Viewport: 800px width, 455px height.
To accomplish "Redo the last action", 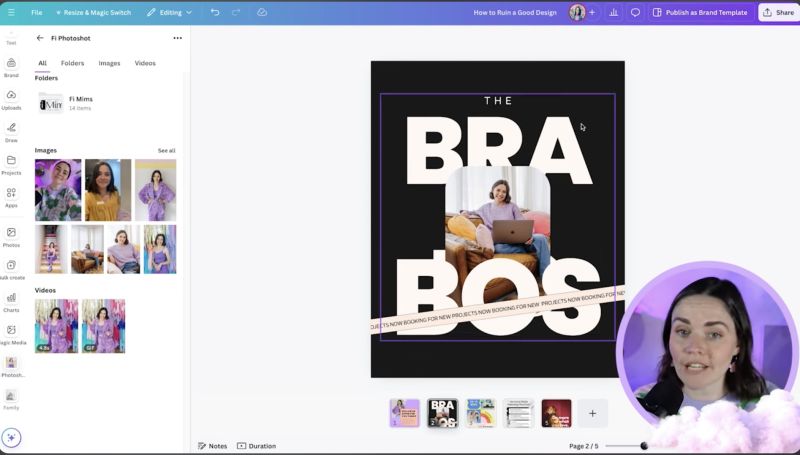I will 236,12.
